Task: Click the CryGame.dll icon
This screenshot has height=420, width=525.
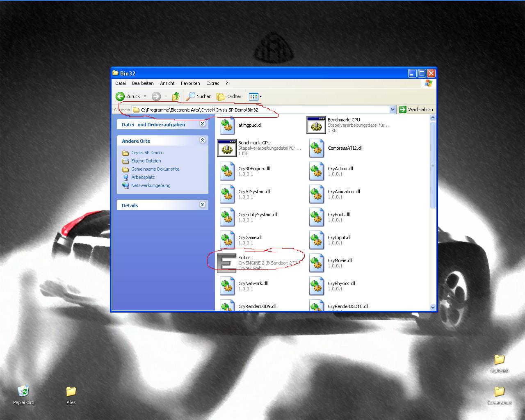Action: coord(227,240)
